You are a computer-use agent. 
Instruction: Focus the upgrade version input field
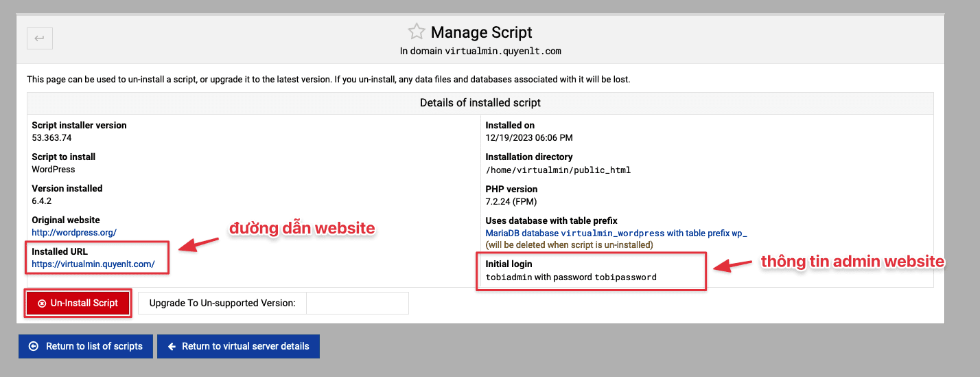pyautogui.click(x=357, y=303)
